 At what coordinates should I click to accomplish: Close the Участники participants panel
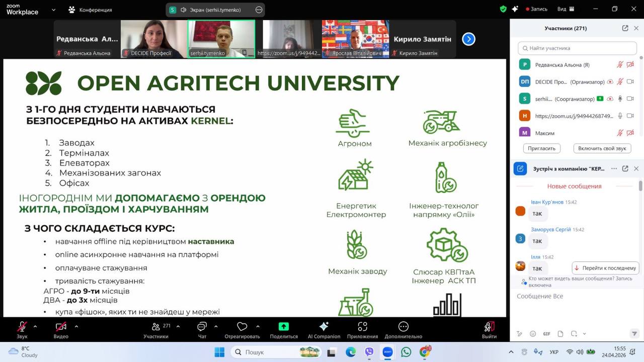[x=636, y=28]
